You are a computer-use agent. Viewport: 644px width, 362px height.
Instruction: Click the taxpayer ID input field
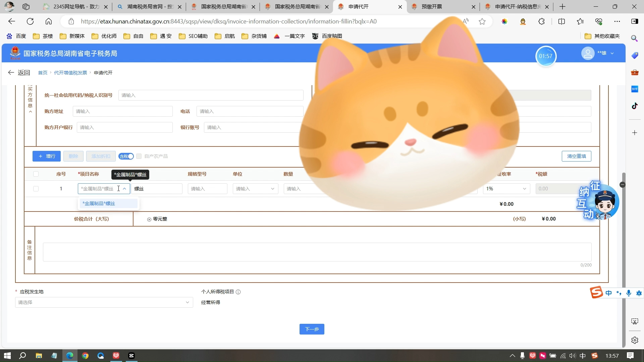click(x=211, y=96)
